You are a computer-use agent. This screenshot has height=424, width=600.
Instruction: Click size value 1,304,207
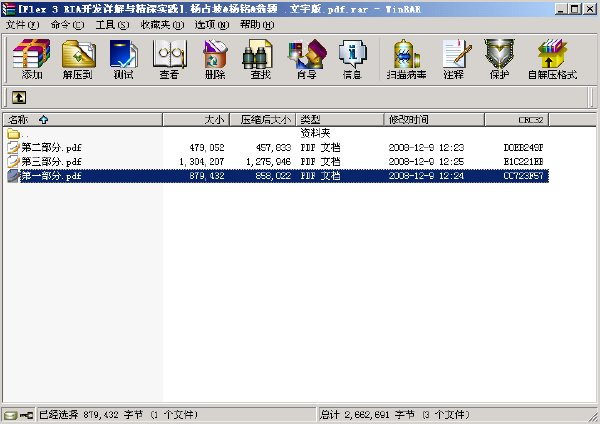click(201, 161)
